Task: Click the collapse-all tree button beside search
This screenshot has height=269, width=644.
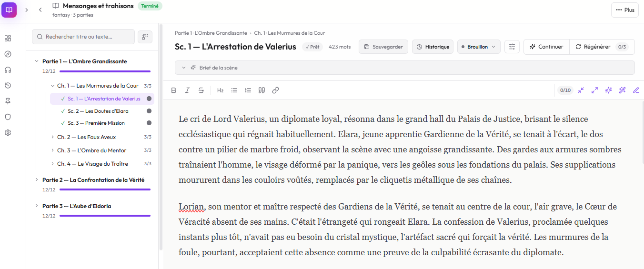Action: click(x=145, y=37)
